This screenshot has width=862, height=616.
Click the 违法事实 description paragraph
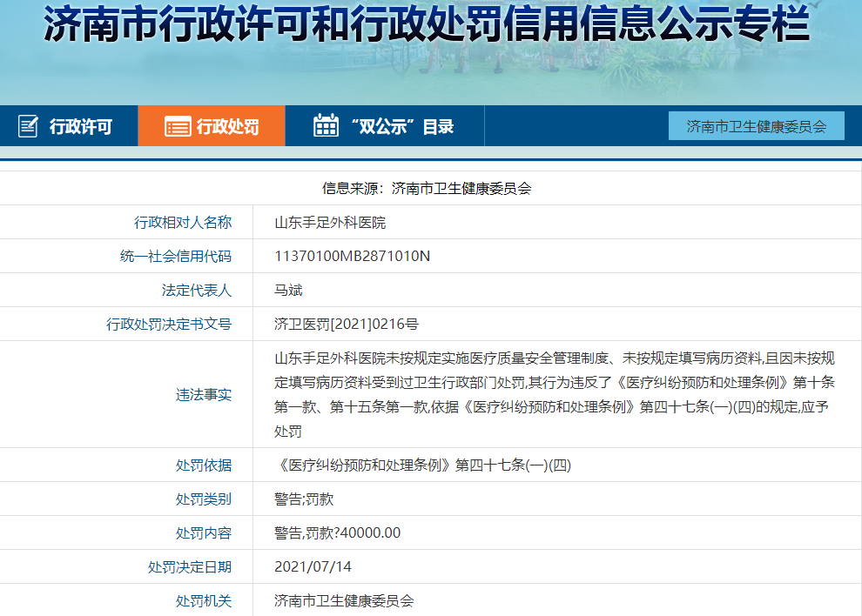click(x=555, y=394)
